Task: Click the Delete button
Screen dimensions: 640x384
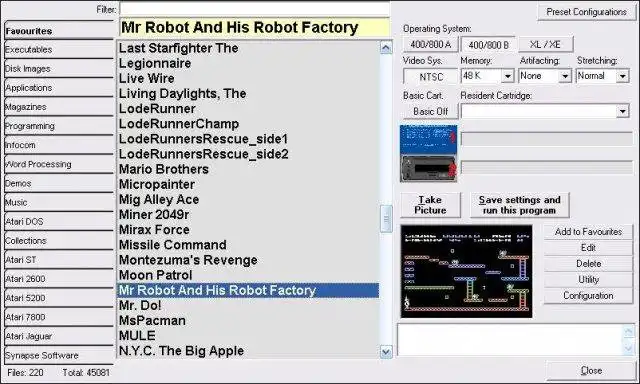Action: pyautogui.click(x=588, y=264)
